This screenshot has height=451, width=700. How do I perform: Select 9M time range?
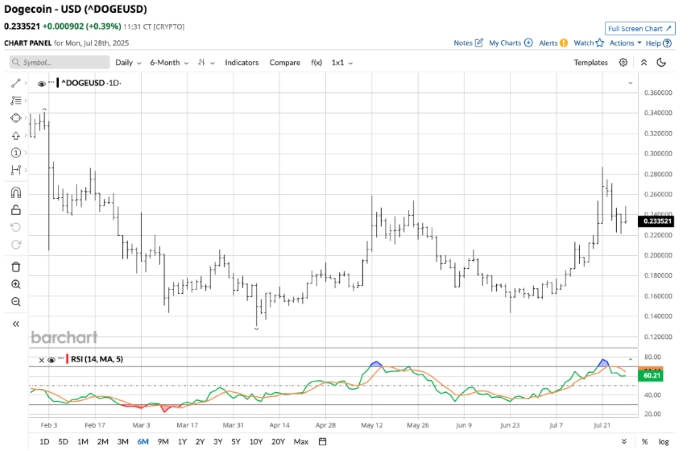[163, 442]
